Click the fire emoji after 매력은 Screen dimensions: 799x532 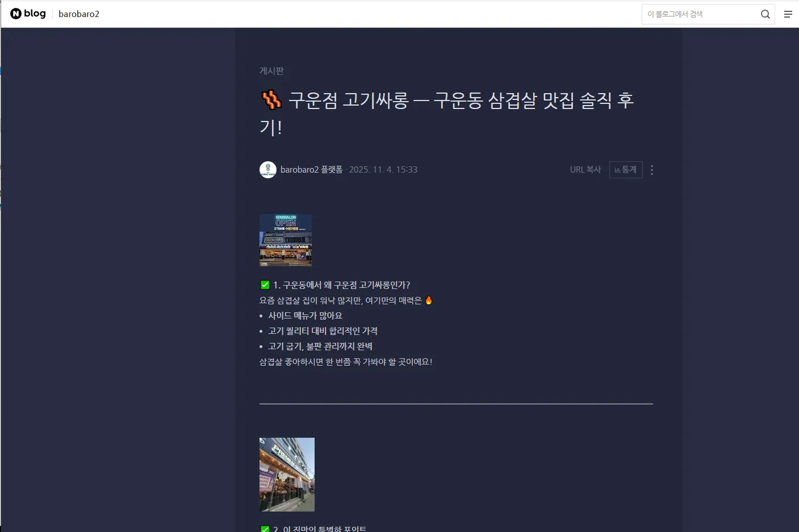(x=428, y=300)
